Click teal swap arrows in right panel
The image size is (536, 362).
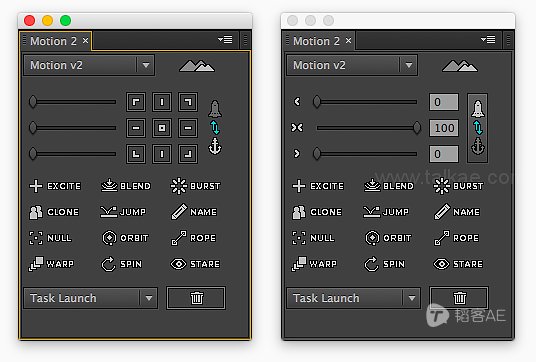point(478,128)
